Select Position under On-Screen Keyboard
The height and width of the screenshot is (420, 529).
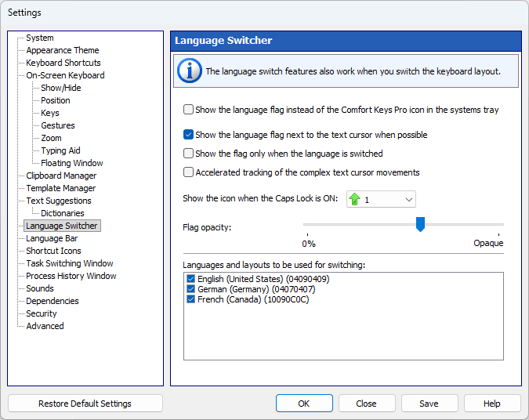(56, 100)
